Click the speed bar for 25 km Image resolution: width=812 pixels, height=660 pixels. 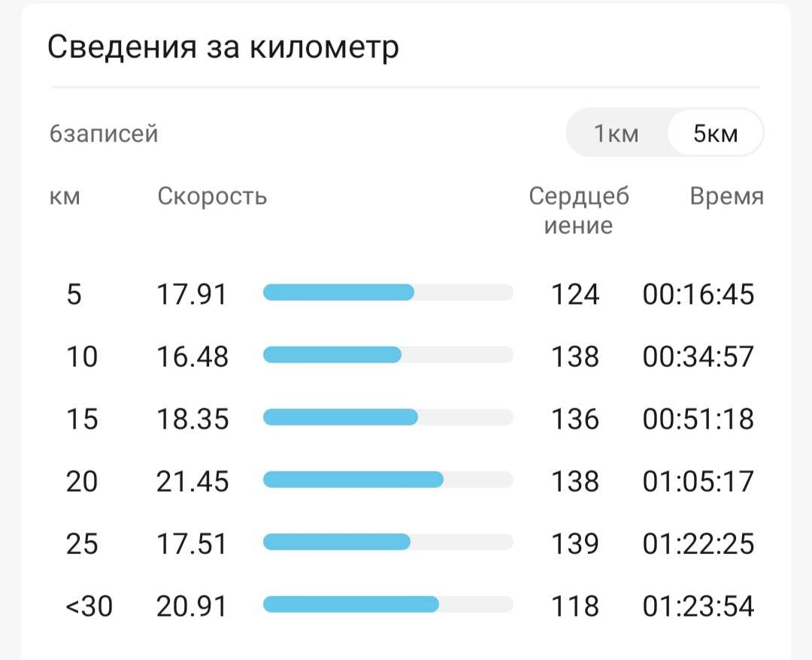tap(388, 542)
